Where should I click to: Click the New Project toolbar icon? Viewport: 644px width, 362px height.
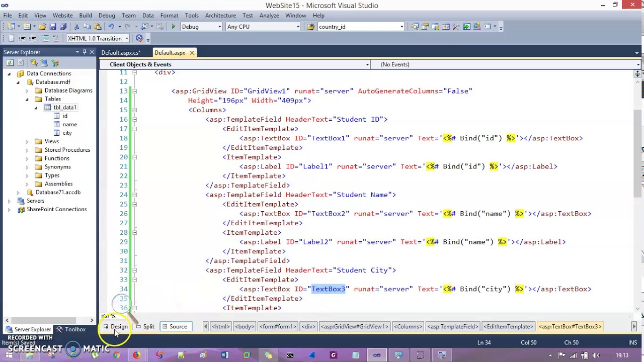click(x=11, y=27)
